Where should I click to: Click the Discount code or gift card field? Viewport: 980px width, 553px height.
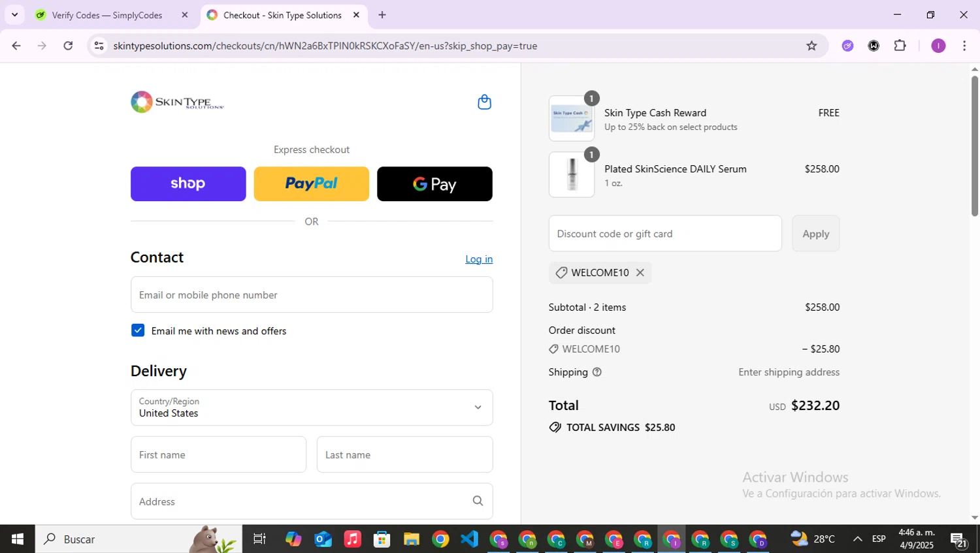coord(665,233)
